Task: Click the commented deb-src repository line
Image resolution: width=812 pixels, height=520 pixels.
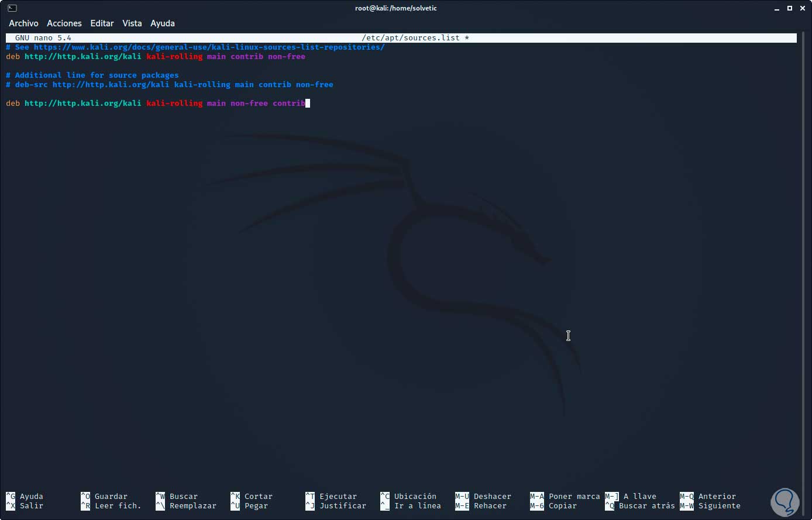Action: (x=170, y=85)
